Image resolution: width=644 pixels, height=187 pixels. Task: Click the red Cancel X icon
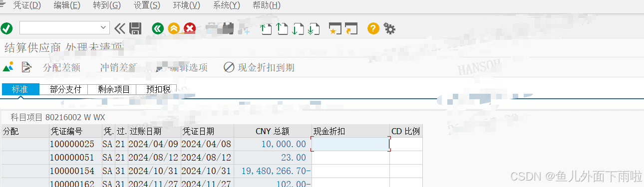coord(190,28)
